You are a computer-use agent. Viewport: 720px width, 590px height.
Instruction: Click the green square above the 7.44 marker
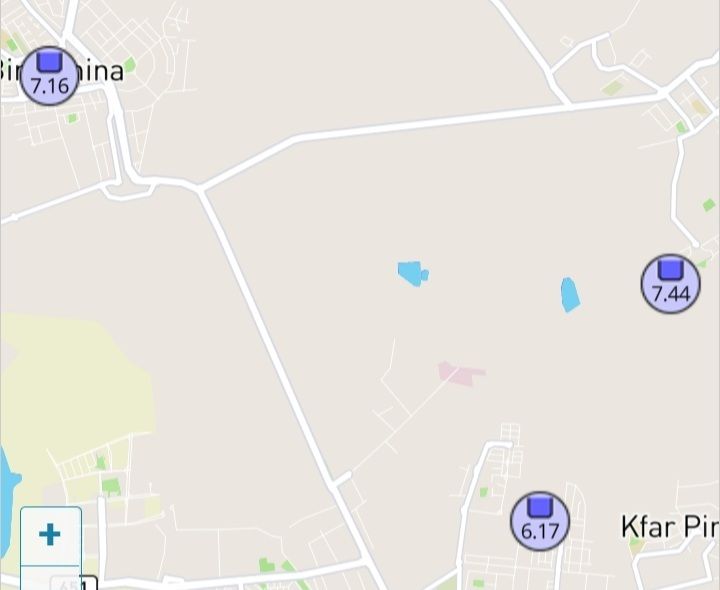click(709, 205)
